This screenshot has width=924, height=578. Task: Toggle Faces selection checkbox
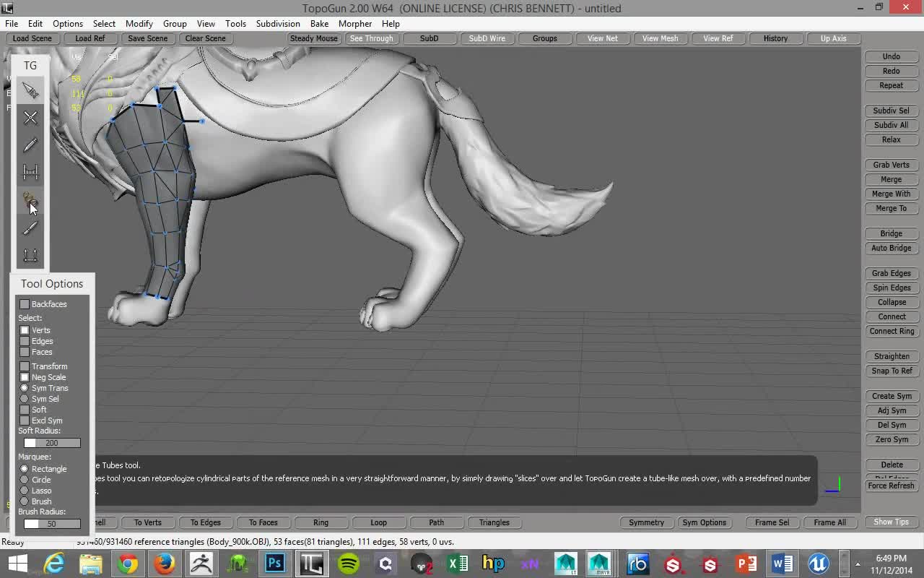coord(25,352)
